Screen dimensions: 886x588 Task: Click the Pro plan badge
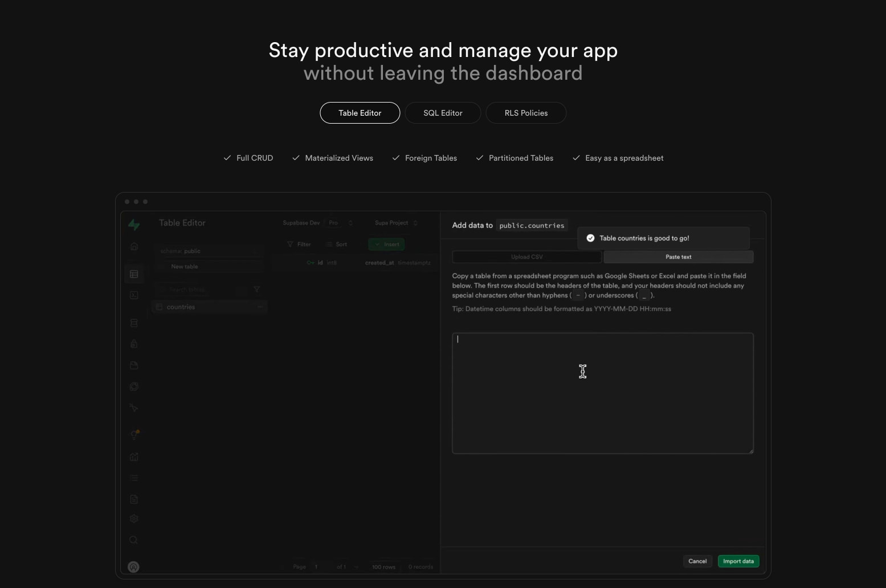click(x=333, y=223)
